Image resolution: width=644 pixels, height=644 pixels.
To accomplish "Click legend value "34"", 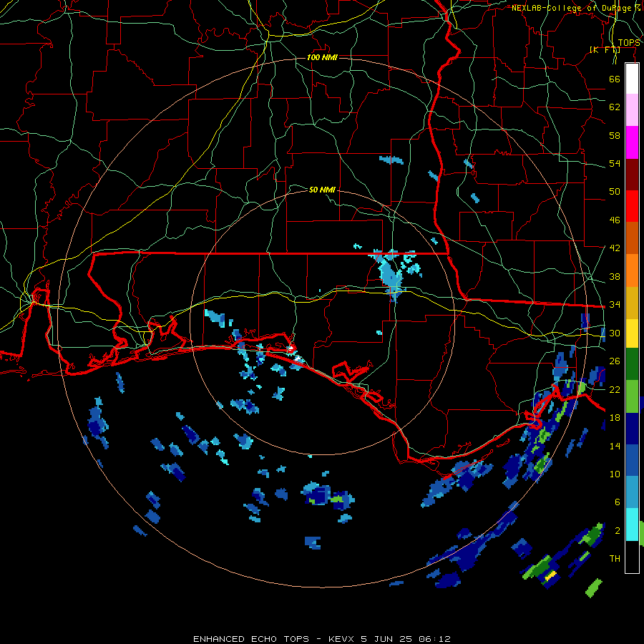I will coord(615,305).
